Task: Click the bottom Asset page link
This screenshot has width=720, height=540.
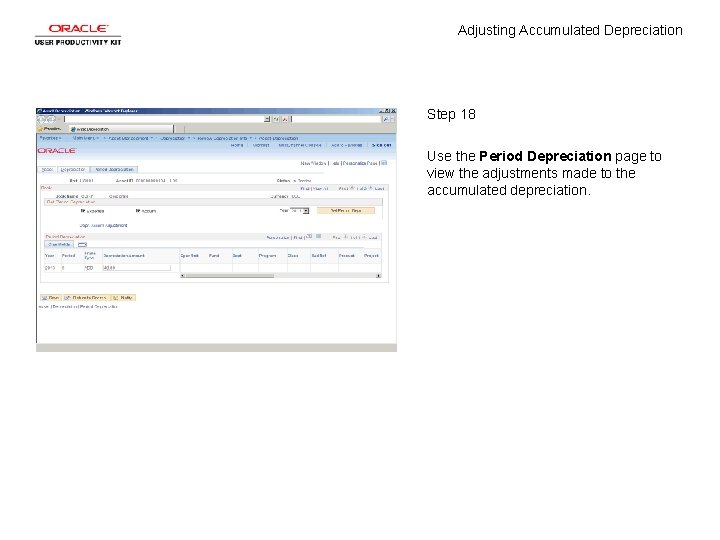Action: (x=44, y=307)
